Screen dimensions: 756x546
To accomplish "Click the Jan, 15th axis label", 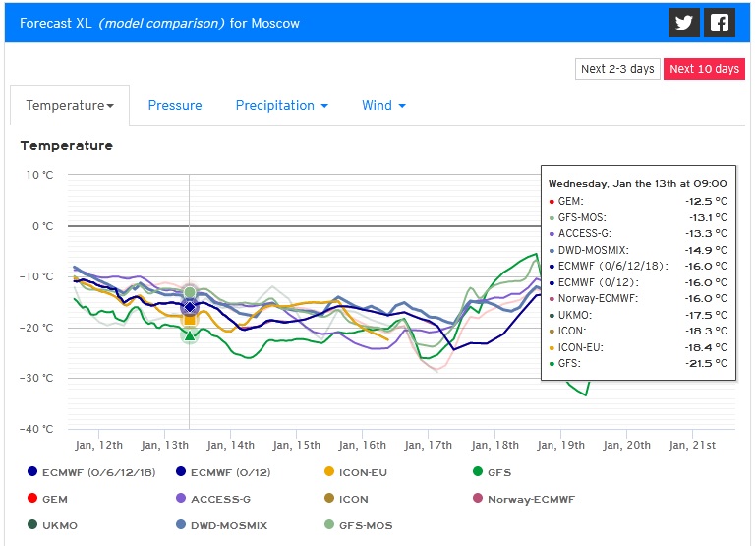I will coord(297,445).
